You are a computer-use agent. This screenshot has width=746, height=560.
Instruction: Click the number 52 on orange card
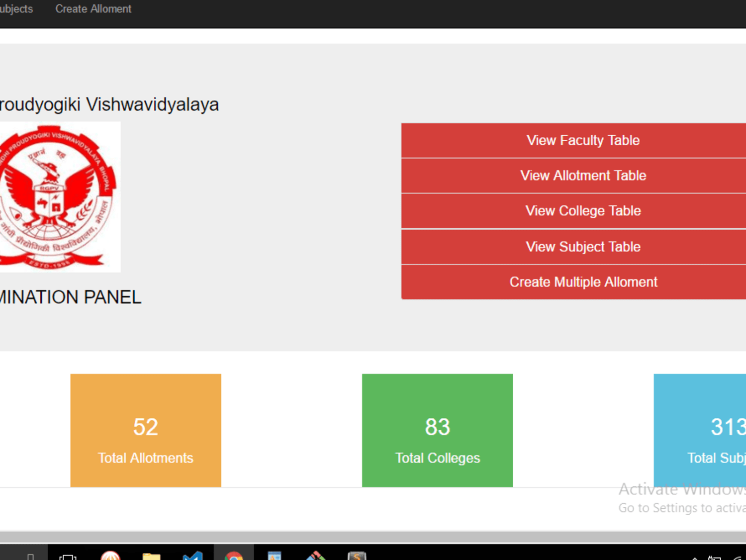click(146, 427)
